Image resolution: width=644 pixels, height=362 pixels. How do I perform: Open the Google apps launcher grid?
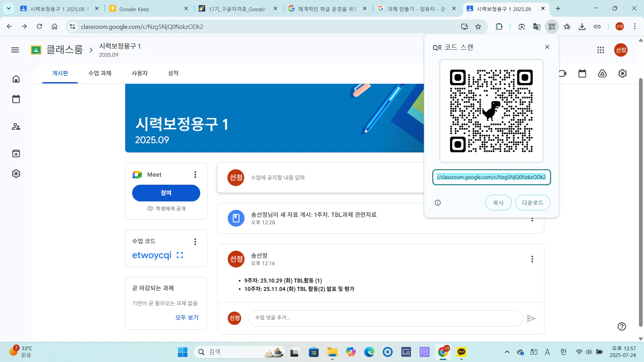(600, 50)
